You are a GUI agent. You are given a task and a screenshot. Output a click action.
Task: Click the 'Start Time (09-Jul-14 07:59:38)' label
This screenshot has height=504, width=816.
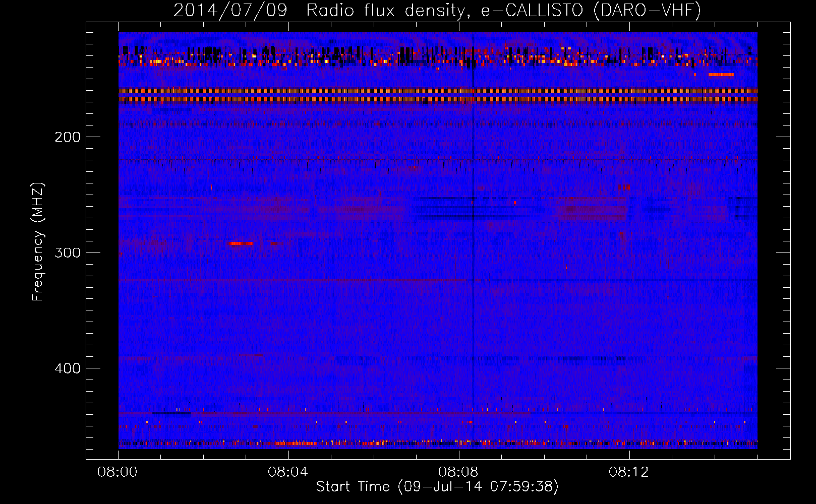click(437, 487)
